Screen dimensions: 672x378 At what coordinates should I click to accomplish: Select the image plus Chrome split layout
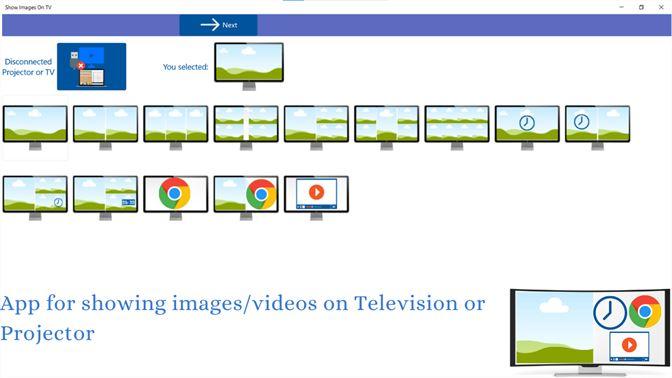coord(246,198)
